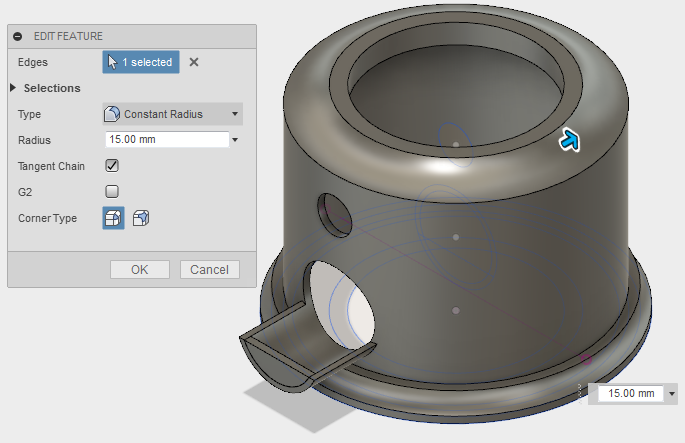Screen dimensions: 685x443
Task: Click the 15.00 mm field in the viewport
Action: 630,393
